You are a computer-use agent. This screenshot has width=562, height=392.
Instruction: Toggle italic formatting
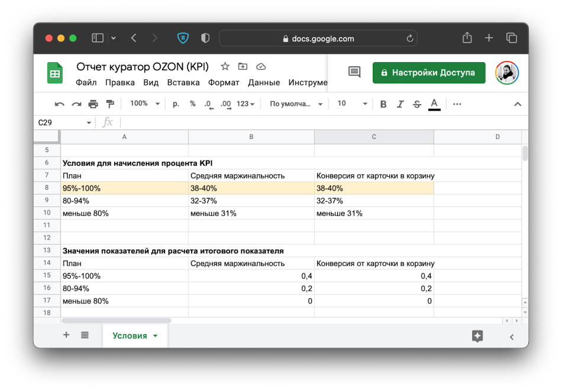(400, 104)
